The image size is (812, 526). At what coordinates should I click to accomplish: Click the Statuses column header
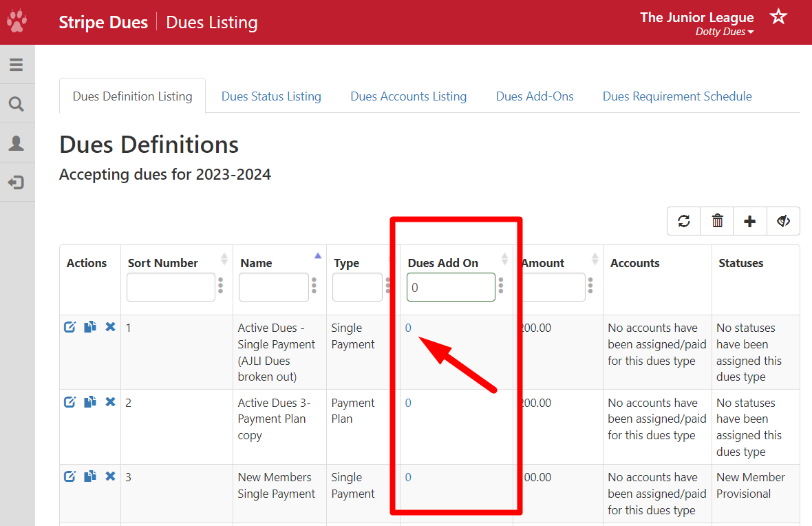point(741,263)
